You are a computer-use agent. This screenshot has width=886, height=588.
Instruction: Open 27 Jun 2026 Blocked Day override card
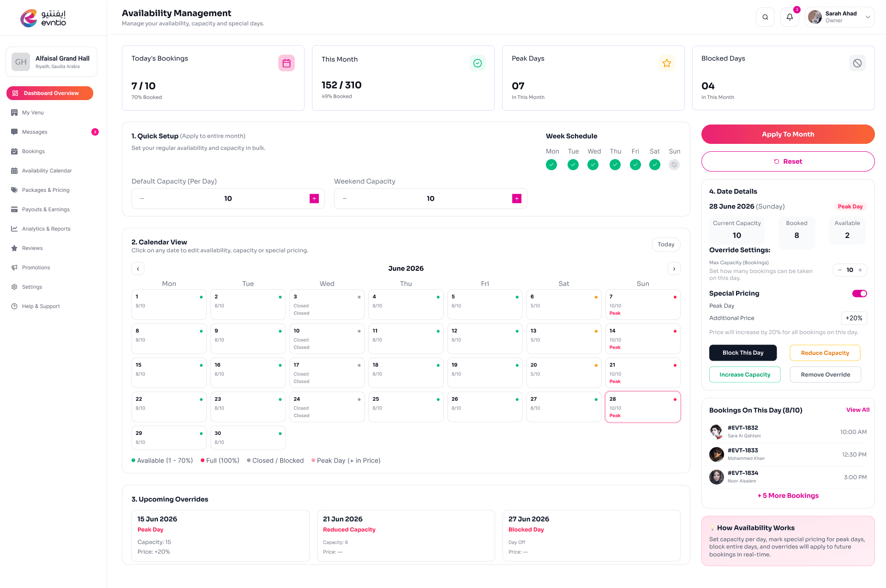point(591,535)
